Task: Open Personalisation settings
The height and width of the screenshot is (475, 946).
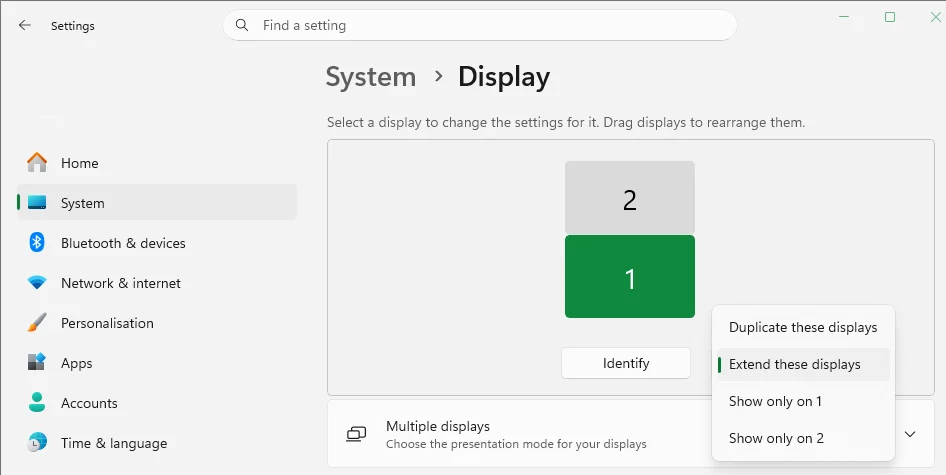Action: click(x=157, y=323)
